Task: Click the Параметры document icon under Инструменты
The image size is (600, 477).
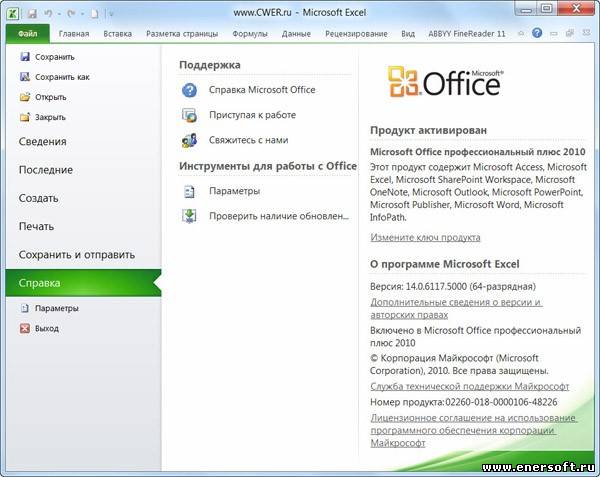Action: 189,191
